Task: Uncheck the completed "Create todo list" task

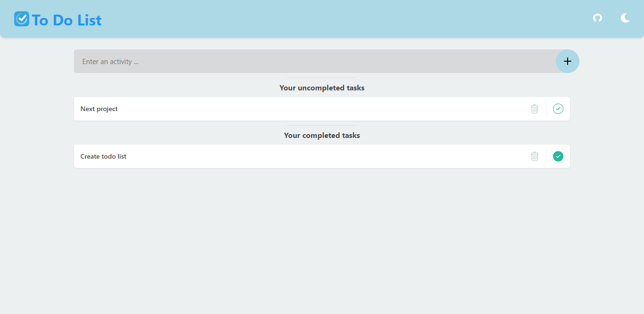Action: (558, 156)
